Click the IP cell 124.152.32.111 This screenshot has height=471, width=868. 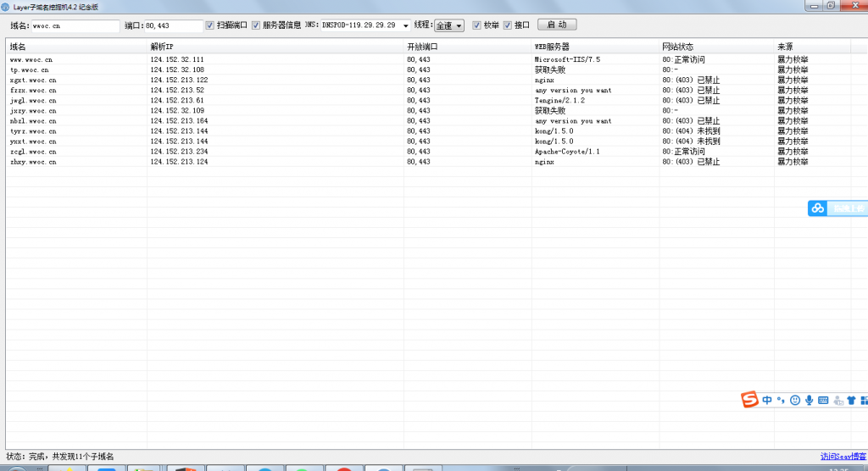click(177, 59)
